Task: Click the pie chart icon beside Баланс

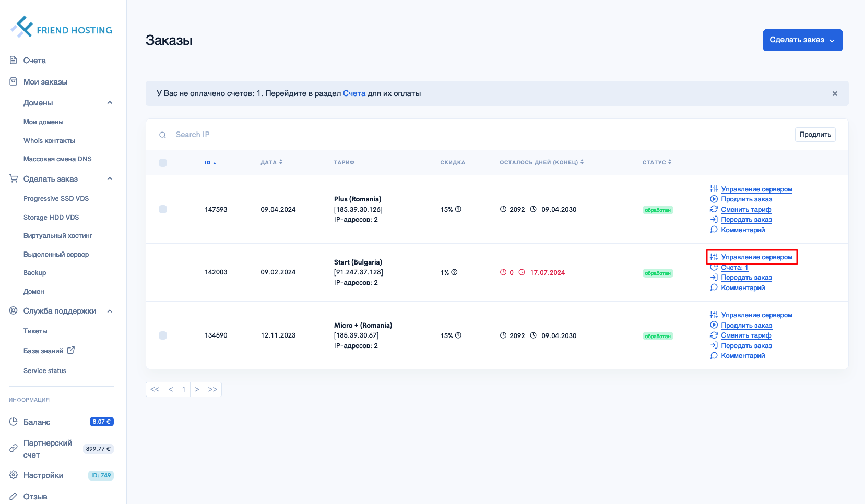Action: point(14,421)
